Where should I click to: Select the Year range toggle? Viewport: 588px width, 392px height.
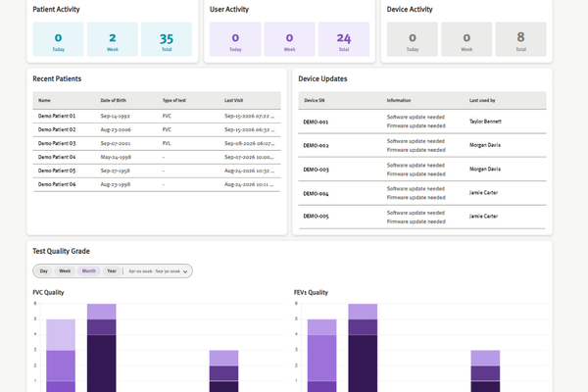click(112, 270)
